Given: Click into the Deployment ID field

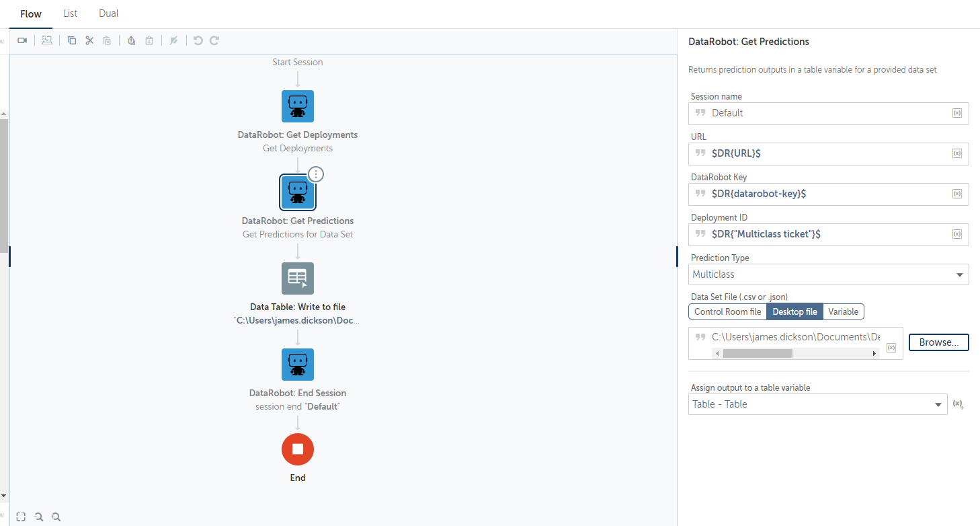Looking at the screenshot, I should coord(829,234).
